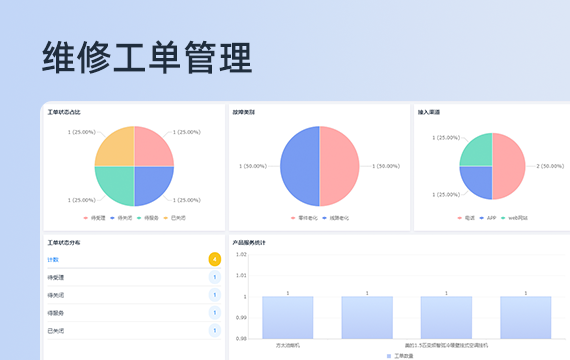Toggle the 待受理 legend in status pie

pyautogui.click(x=95, y=218)
